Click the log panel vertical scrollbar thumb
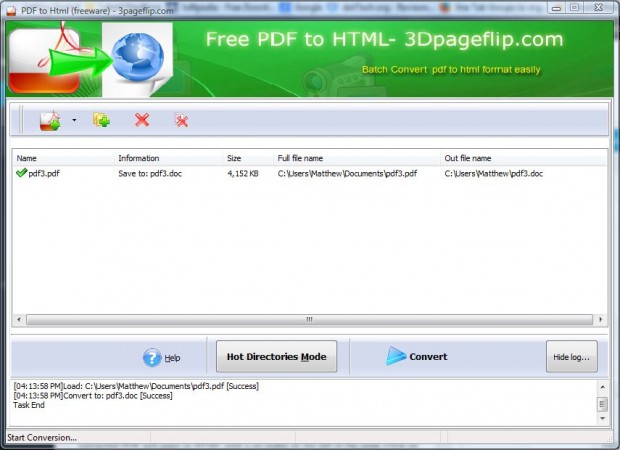620x450 pixels. point(602,404)
